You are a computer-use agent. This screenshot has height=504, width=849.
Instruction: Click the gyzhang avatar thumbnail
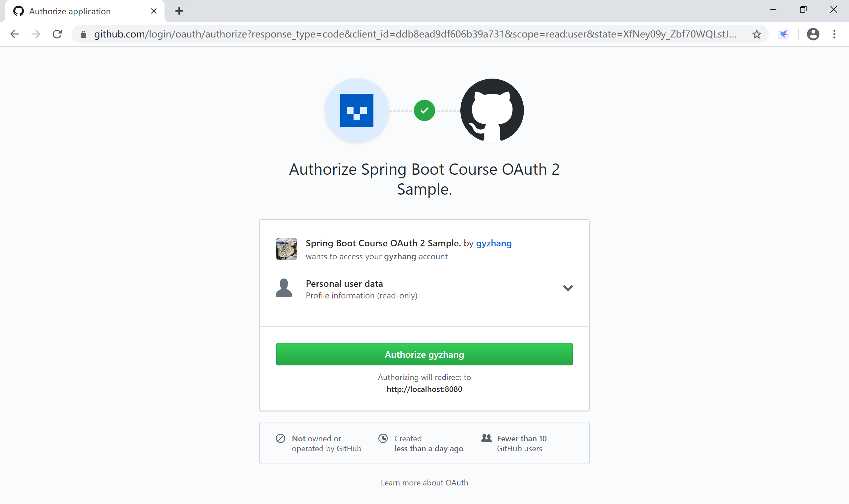coord(286,249)
